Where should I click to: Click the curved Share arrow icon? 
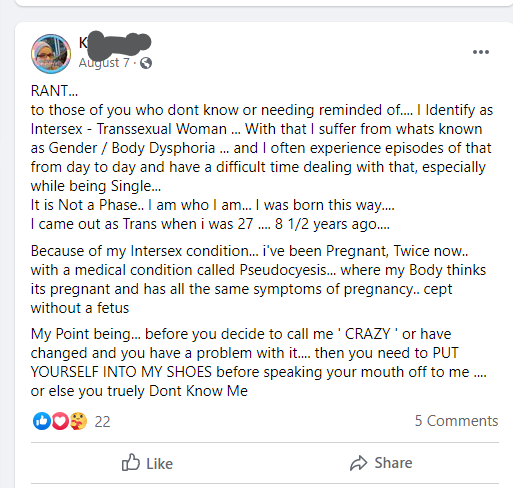click(358, 463)
